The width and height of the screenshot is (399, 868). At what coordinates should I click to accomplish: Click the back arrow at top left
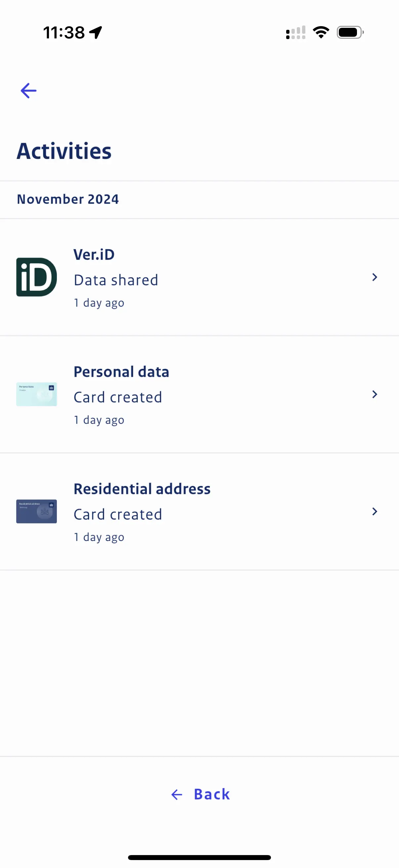[28, 90]
